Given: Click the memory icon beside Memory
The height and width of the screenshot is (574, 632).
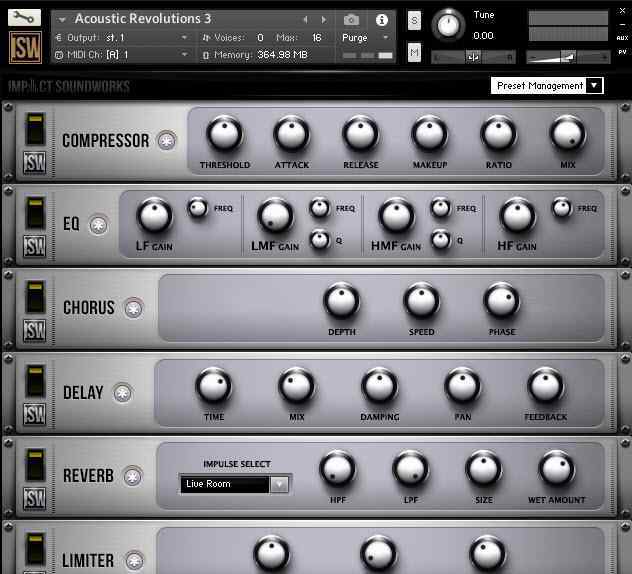Looking at the screenshot, I should point(206,55).
